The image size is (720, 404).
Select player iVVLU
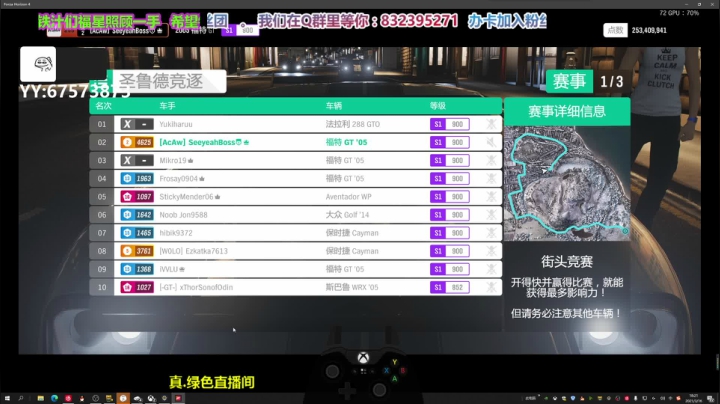(x=296, y=269)
